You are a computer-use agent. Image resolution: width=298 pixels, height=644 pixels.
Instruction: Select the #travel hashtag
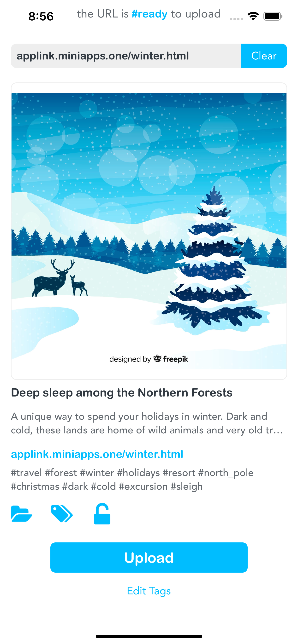26,473
